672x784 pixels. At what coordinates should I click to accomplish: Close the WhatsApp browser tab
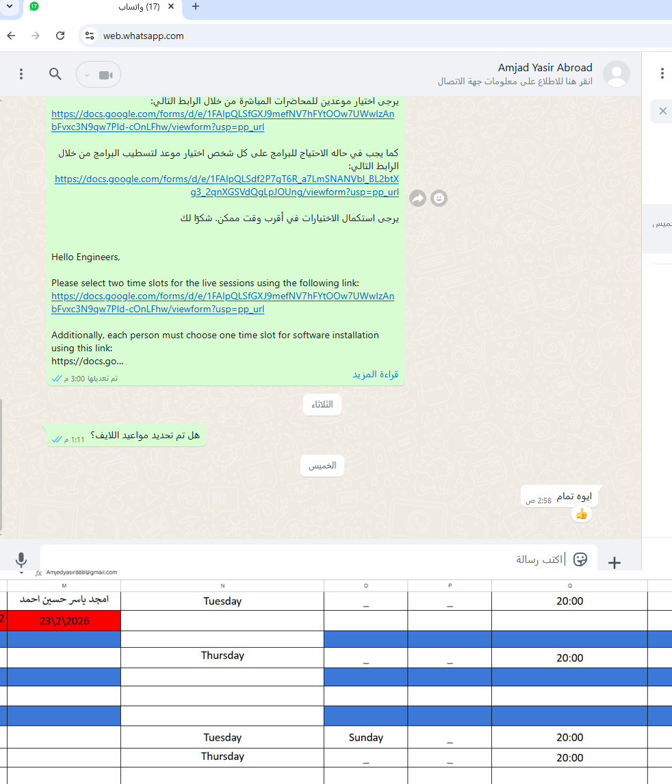pyautogui.click(x=171, y=6)
